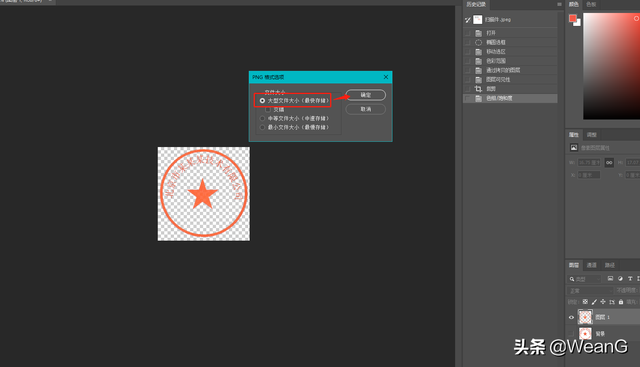Screen dimensions: 640x367
Task: Open the layer filter type dropdown
Action: (x=584, y=279)
